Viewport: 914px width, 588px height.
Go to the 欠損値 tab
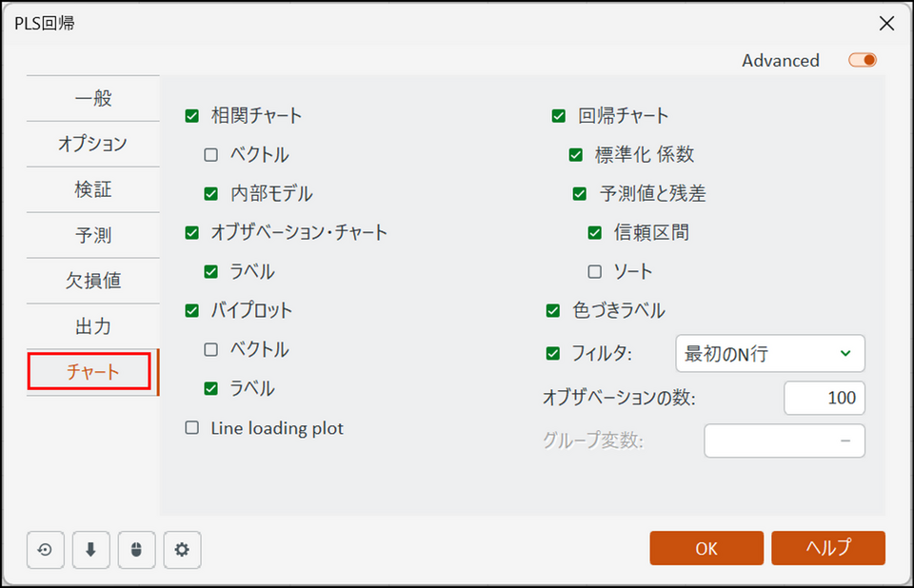coord(93,281)
